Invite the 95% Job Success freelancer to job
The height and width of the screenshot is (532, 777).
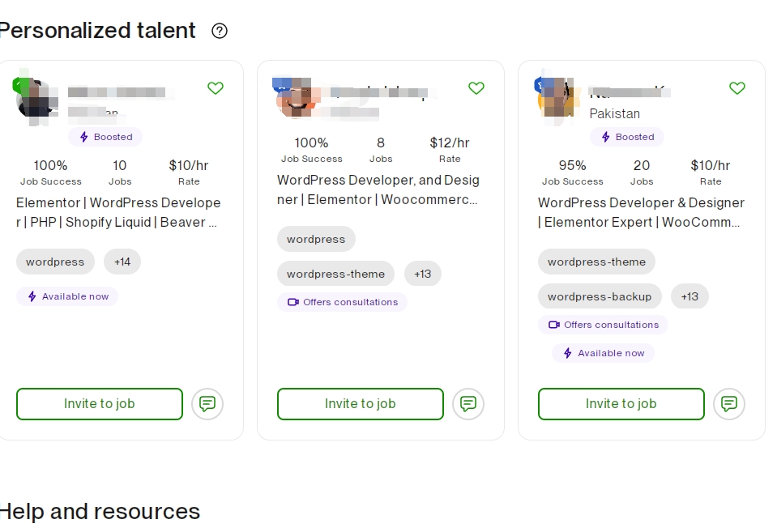tap(621, 404)
